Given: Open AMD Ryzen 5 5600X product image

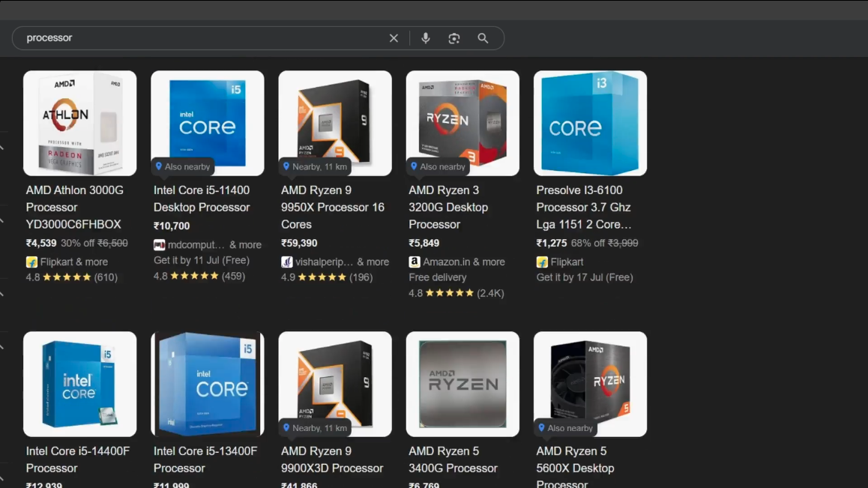Looking at the screenshot, I should 590,384.
